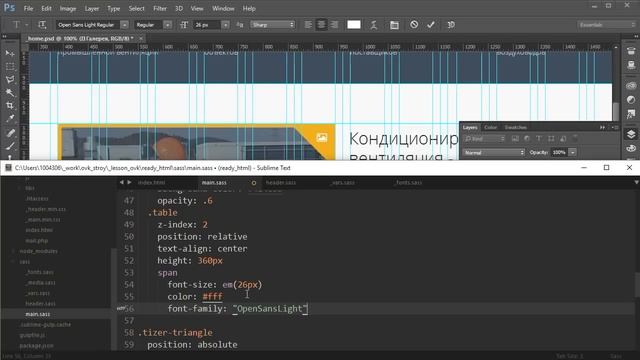Switch to the Swatches panel tab

click(x=516, y=127)
